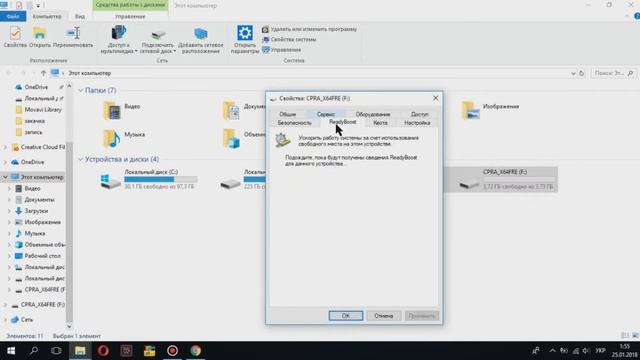Image resolution: width=640 pixels, height=360 pixels.
Task: Collapse the Устройства и диски (4) group
Action: tap(80, 159)
